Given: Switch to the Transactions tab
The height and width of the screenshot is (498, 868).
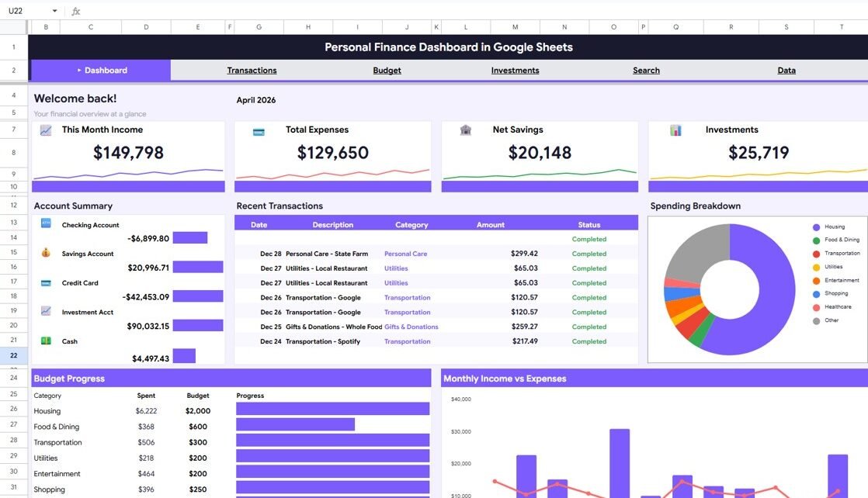Looking at the screenshot, I should pos(252,71).
